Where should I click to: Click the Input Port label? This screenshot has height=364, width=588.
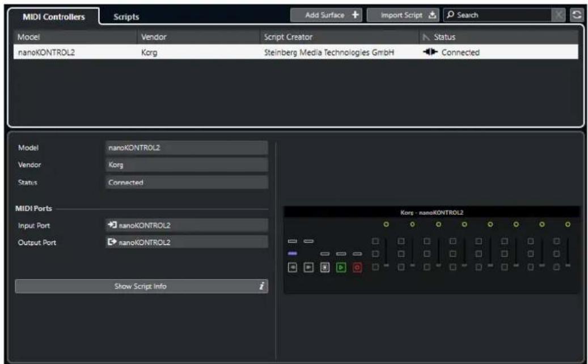coord(34,226)
